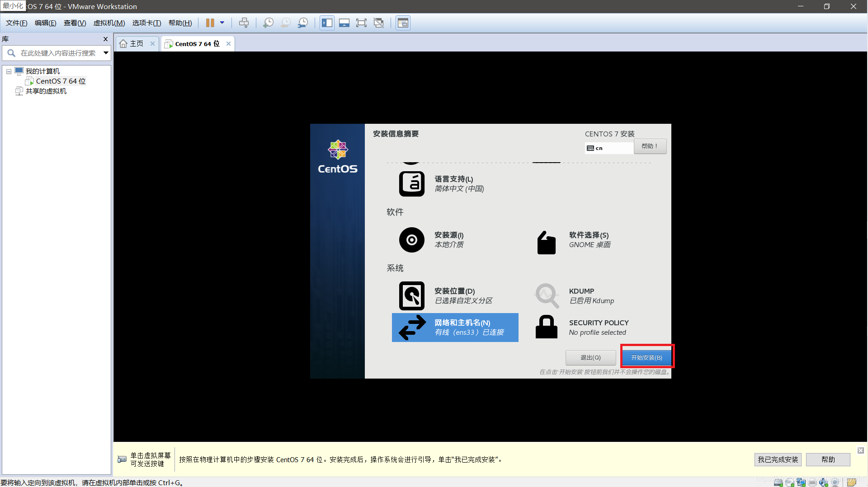Image resolution: width=868 pixels, height=487 pixels.
Task: Click 开始安装(B) begin installation button
Action: [647, 358]
